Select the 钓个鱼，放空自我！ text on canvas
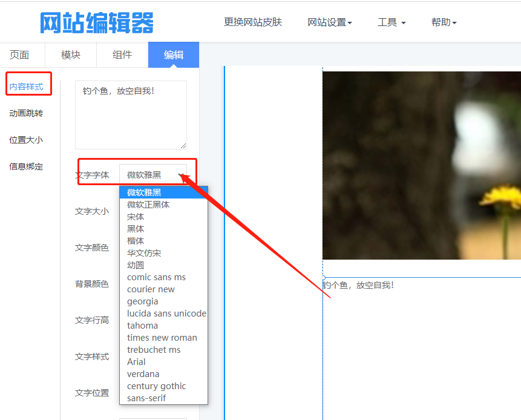521x420 pixels. click(x=358, y=285)
